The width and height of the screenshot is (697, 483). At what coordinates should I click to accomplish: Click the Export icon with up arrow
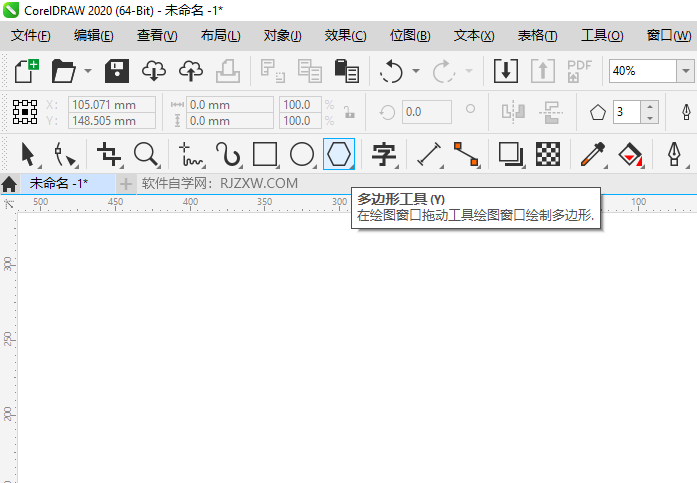coord(543,71)
